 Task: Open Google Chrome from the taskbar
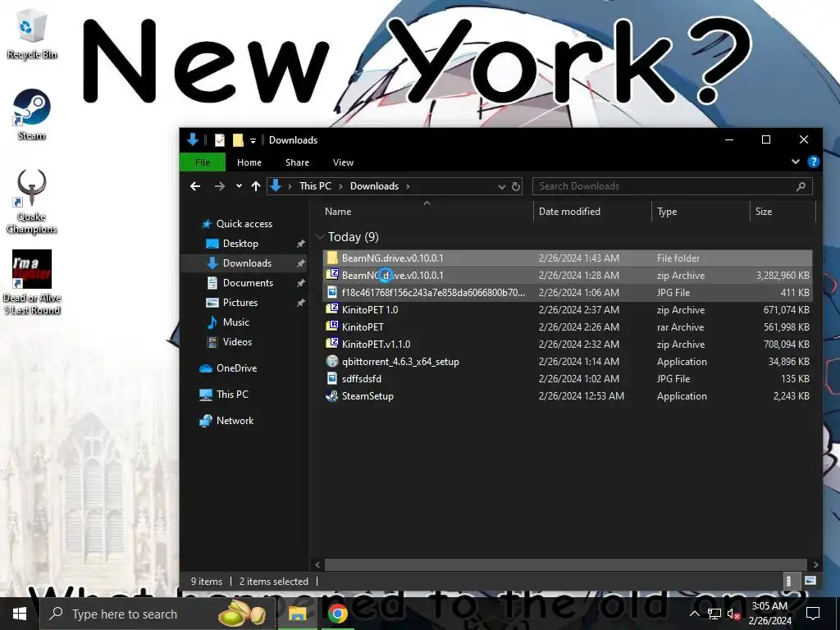[x=337, y=614]
